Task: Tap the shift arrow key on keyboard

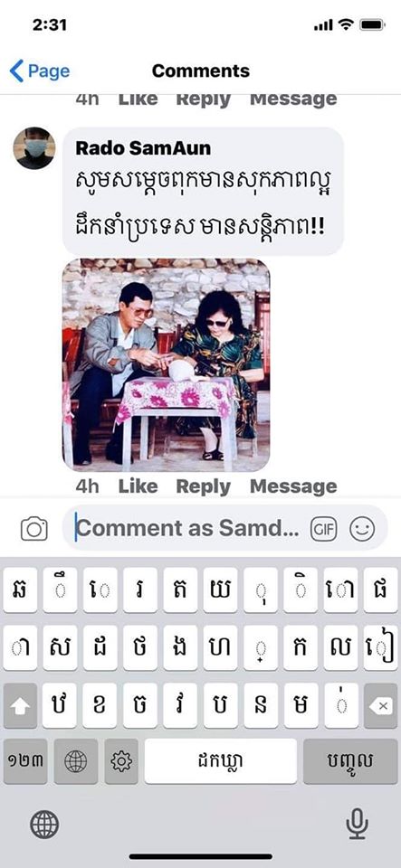Action: pyautogui.click(x=21, y=705)
